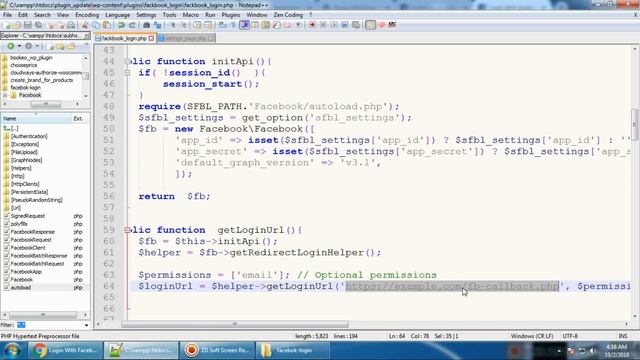Viewport: 640px width, 360px height.
Task: Click the Windows Start button
Action: (x=12, y=350)
